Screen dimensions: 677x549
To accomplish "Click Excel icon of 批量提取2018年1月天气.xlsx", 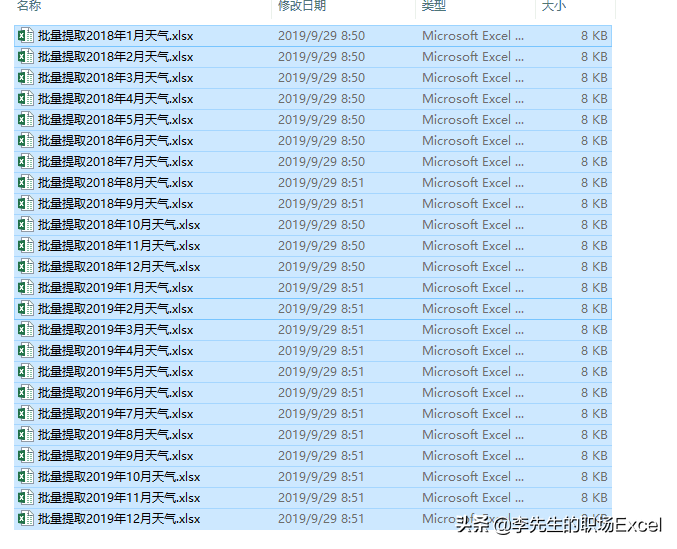I will (x=25, y=35).
